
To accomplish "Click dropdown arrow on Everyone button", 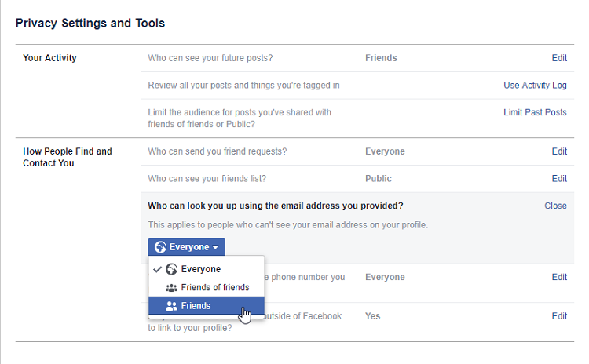I will click(215, 247).
